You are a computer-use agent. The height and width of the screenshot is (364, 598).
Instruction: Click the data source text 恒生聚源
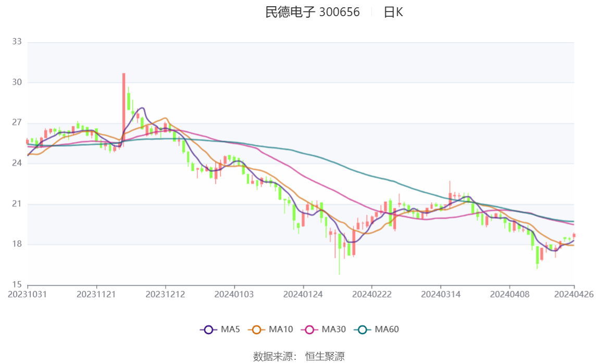(325, 356)
